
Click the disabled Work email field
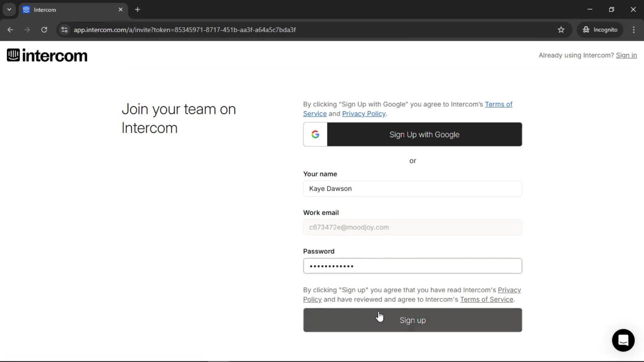413,227
